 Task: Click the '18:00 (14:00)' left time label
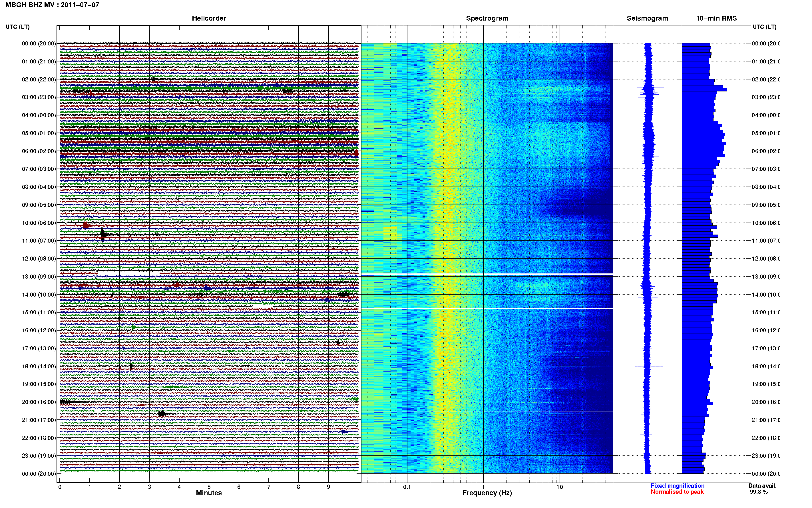click(39, 366)
